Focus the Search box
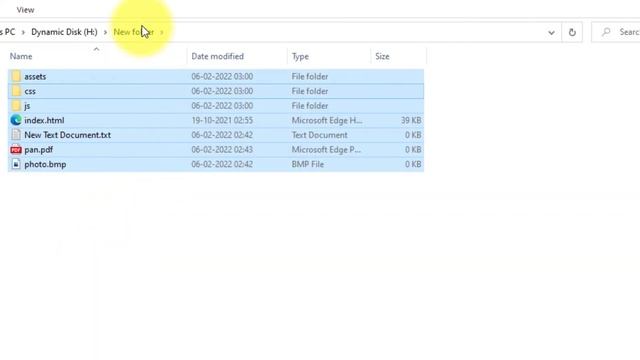640x360 pixels. (616, 32)
